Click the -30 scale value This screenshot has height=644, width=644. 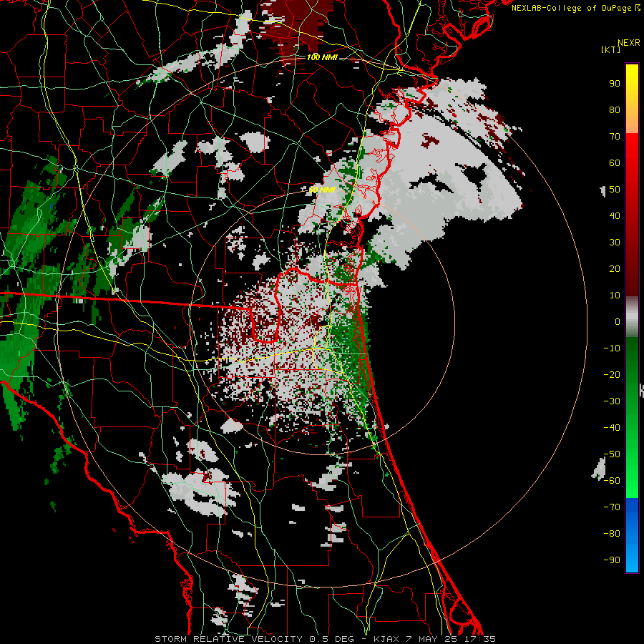pos(612,401)
